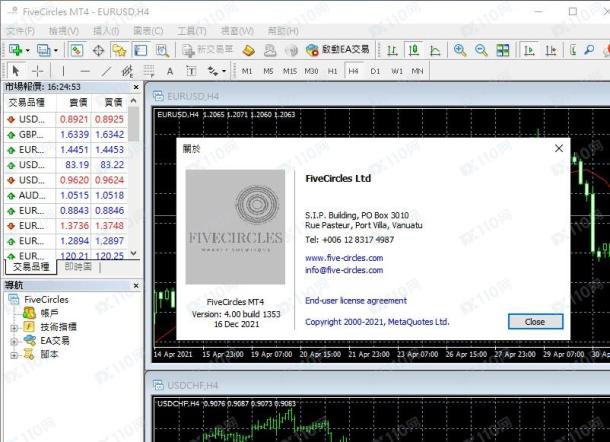
Task: Select the FiveCircles root in Navigator
Action: click(x=46, y=300)
